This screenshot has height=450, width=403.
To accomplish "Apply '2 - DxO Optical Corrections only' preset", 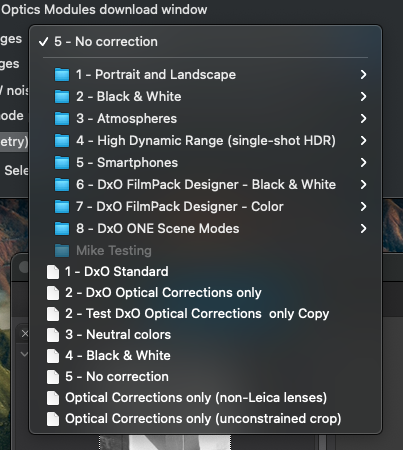I will (205, 293).
